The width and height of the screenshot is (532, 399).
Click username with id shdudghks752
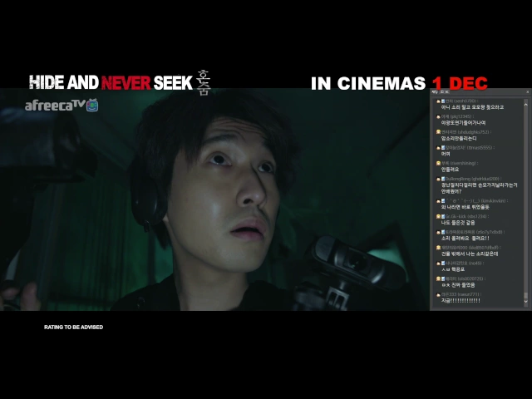point(465,132)
